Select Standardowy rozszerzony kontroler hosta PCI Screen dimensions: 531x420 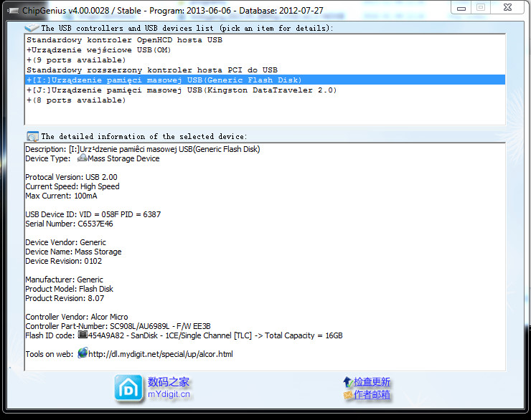click(x=265, y=70)
